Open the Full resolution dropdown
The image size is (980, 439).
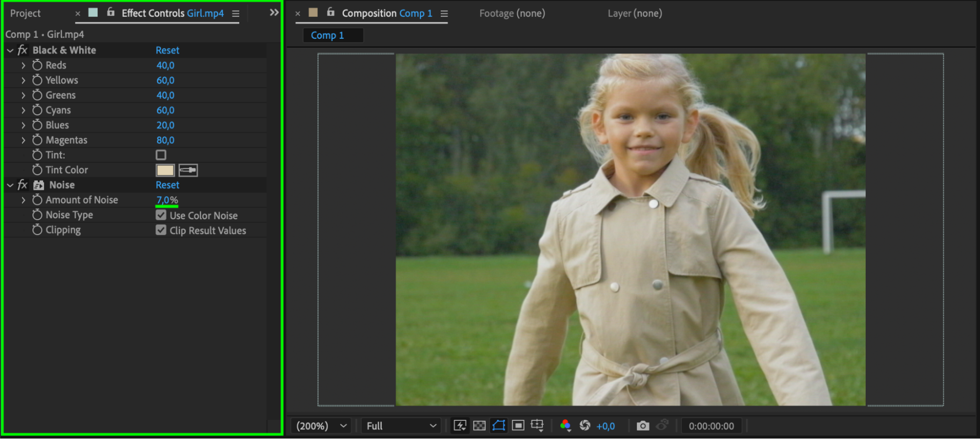tap(401, 426)
